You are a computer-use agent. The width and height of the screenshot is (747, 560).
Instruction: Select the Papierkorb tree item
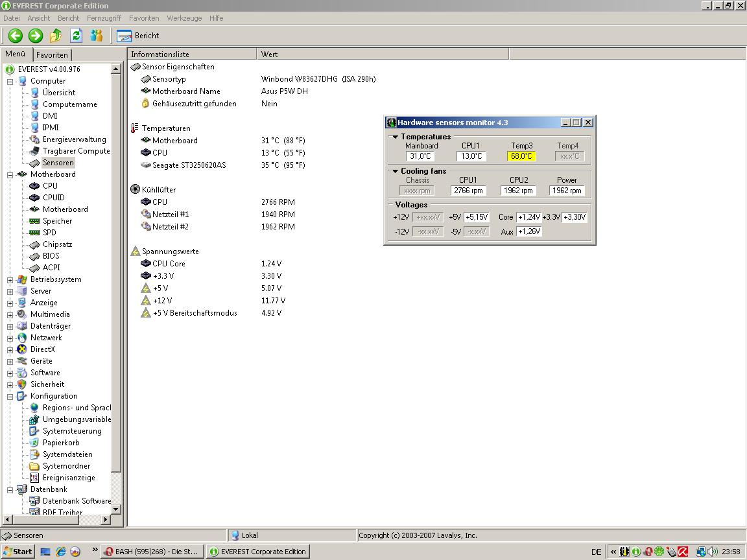(x=61, y=443)
